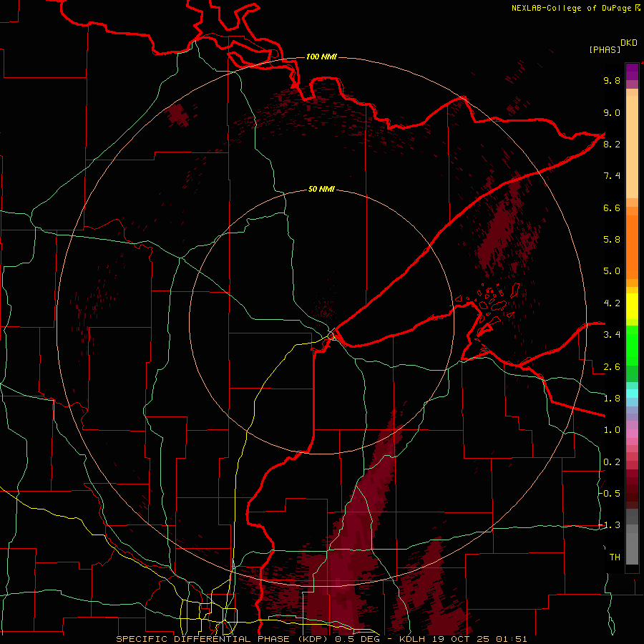Select the 9.0 value on the color scale

point(612,112)
